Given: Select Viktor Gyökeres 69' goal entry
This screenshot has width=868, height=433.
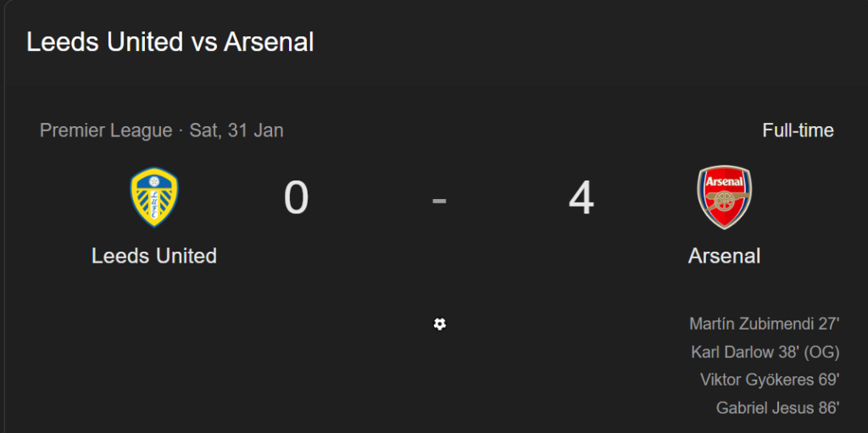Looking at the screenshot, I should click(770, 380).
